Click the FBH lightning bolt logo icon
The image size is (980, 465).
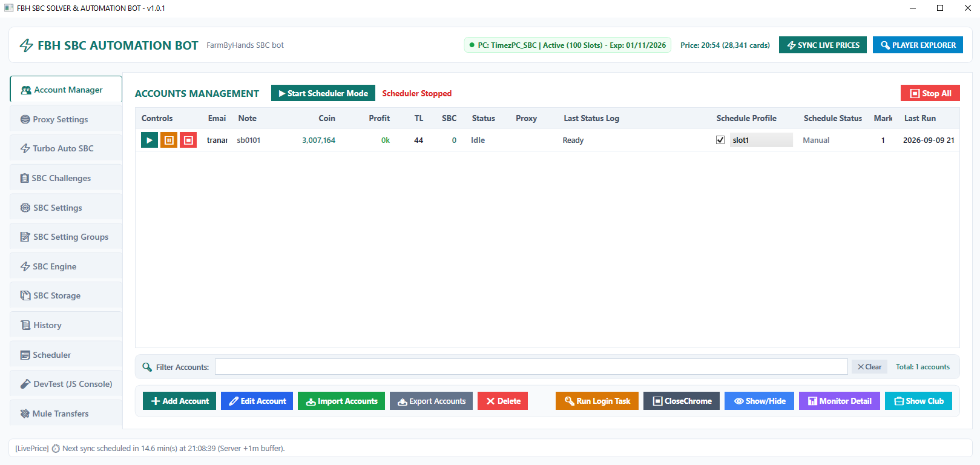point(26,45)
